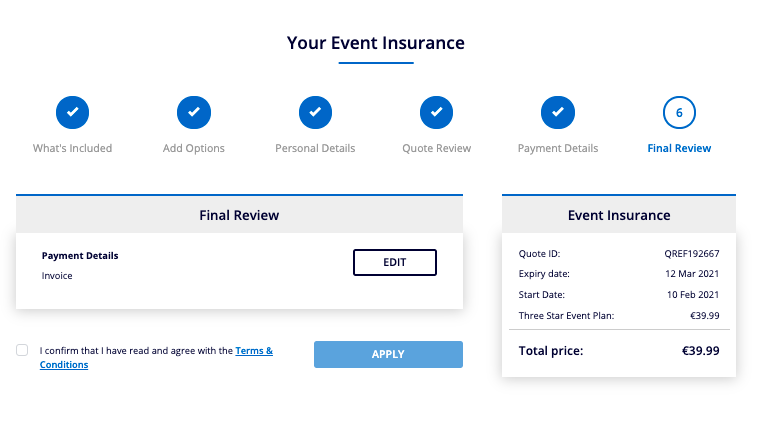This screenshot has width=772, height=426.
Task: Select the Quote Review step label
Action: 436,148
